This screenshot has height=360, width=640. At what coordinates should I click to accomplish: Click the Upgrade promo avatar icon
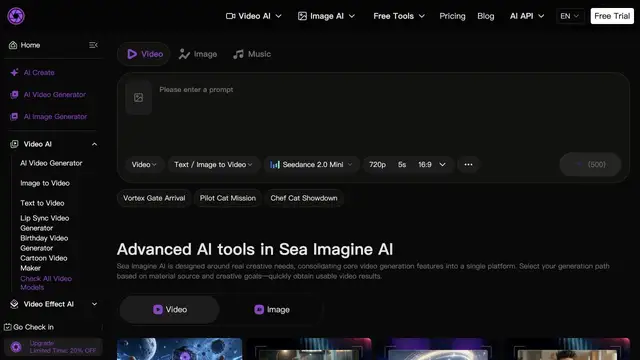(16, 347)
